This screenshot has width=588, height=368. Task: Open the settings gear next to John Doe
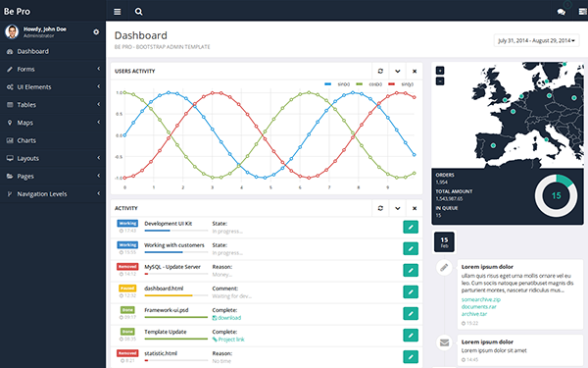coord(96,32)
